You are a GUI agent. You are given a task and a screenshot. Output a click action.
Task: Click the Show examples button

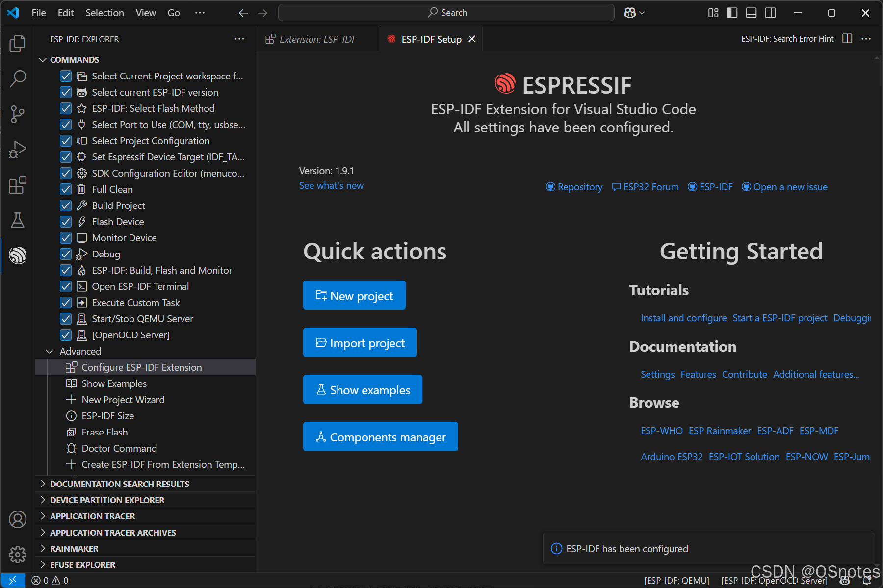tap(363, 390)
